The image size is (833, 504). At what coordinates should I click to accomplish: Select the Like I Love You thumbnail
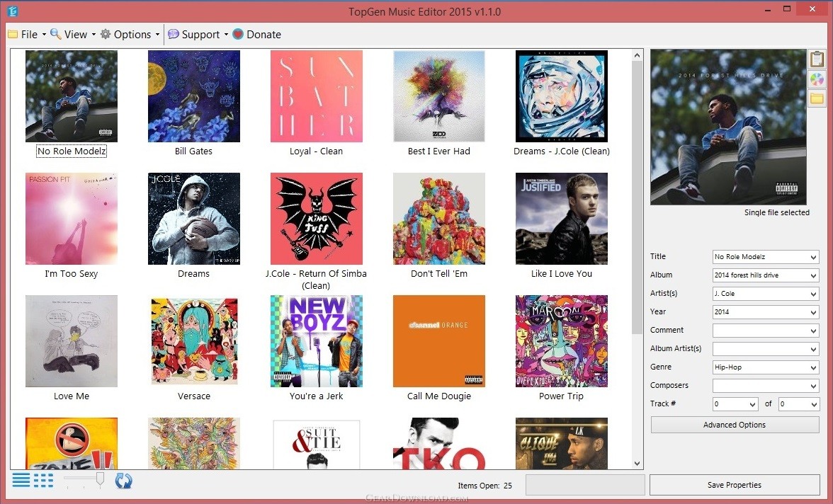[x=562, y=219]
